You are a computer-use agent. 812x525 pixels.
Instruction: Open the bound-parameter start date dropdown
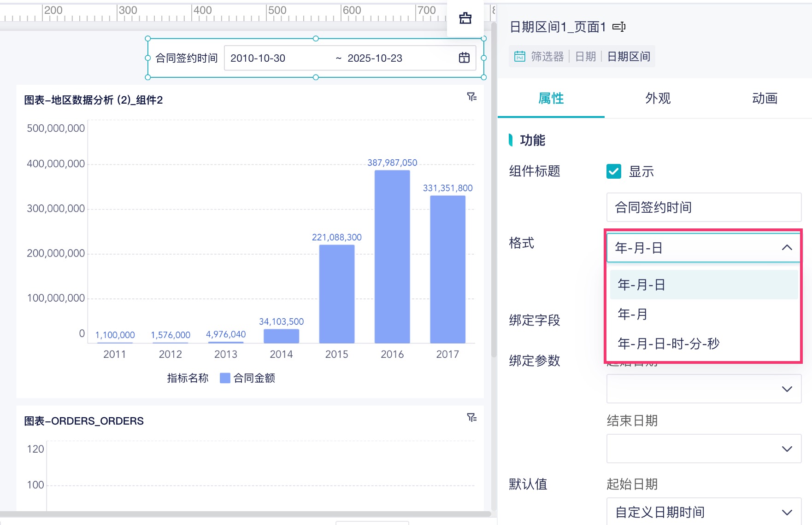704,389
